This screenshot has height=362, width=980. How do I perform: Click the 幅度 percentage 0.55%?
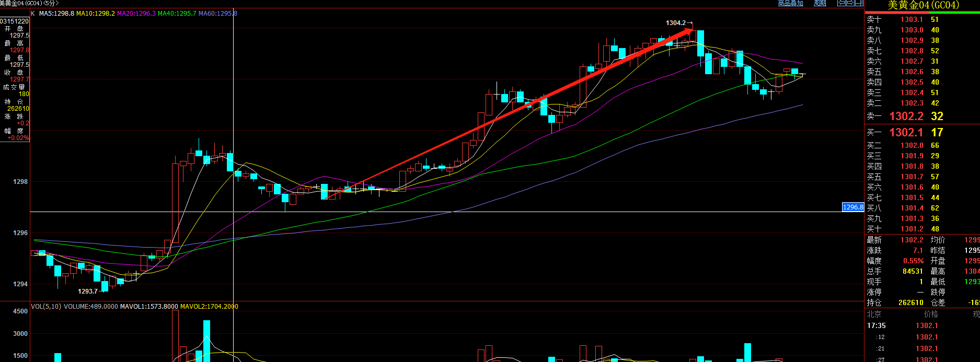(914, 261)
